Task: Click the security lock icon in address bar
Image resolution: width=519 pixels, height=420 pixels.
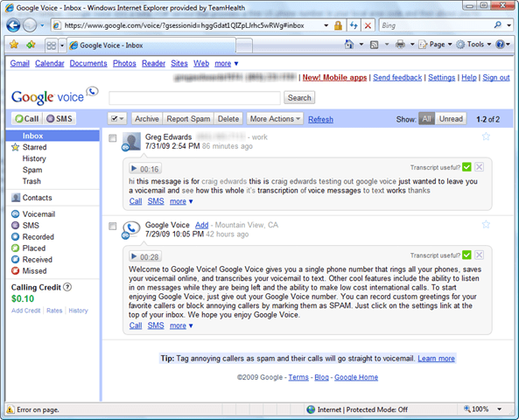Action: pos(338,25)
